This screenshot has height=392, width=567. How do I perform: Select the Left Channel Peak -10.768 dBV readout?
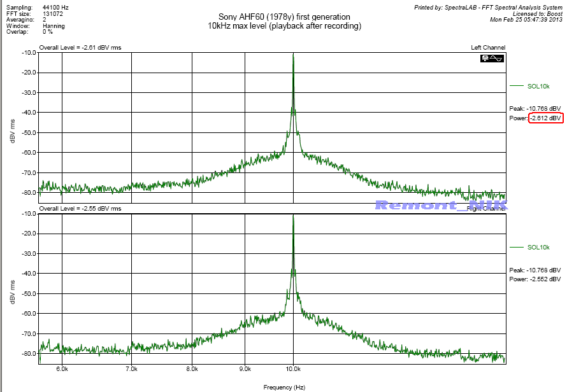[x=535, y=108]
